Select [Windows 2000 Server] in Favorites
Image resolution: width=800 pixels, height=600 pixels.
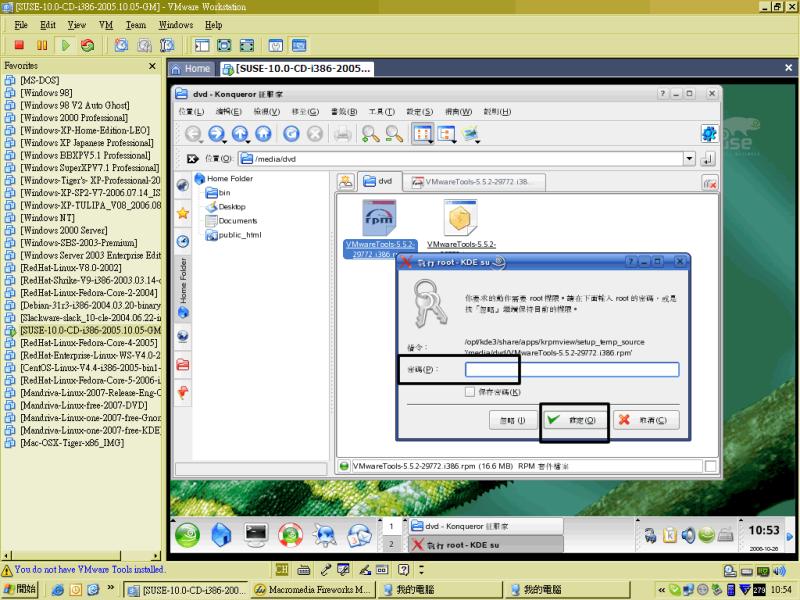[56, 230]
